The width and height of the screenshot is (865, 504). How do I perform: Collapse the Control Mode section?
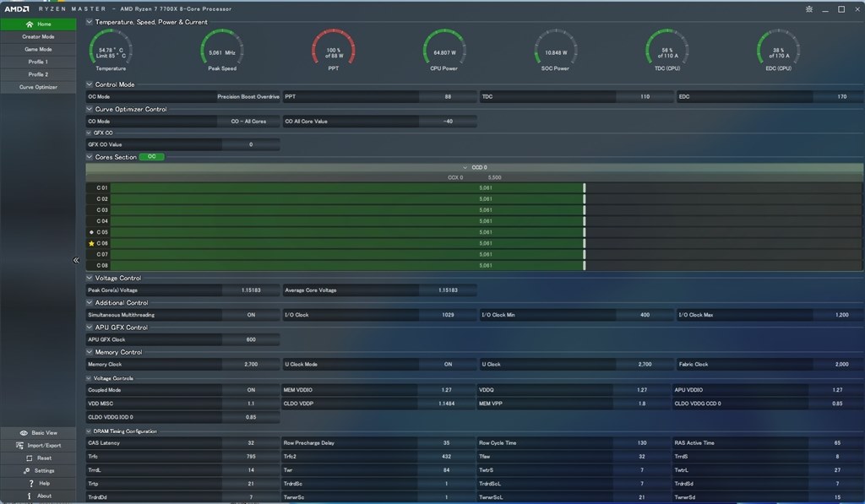[x=90, y=84]
